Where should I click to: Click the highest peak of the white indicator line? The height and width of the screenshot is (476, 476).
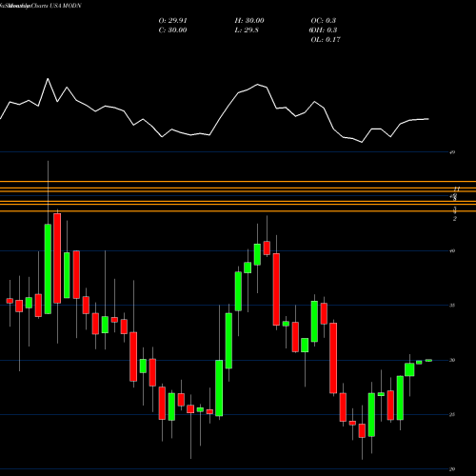[x=48, y=78]
